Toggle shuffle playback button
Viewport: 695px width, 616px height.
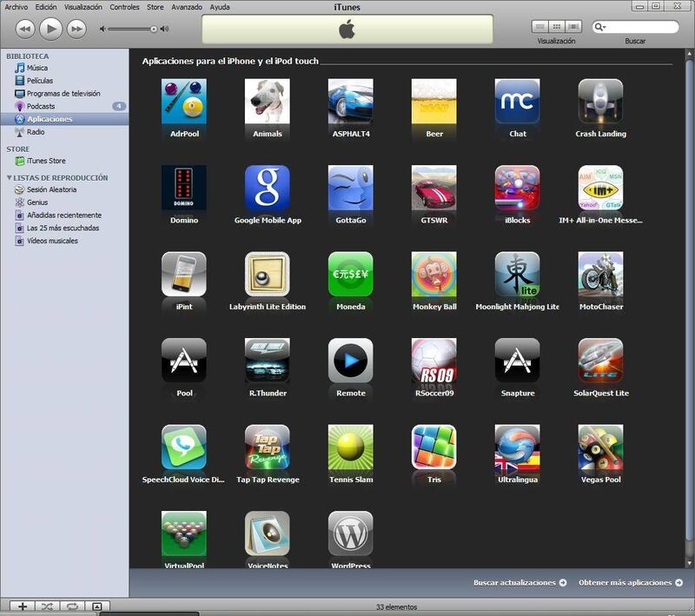pyautogui.click(x=48, y=606)
